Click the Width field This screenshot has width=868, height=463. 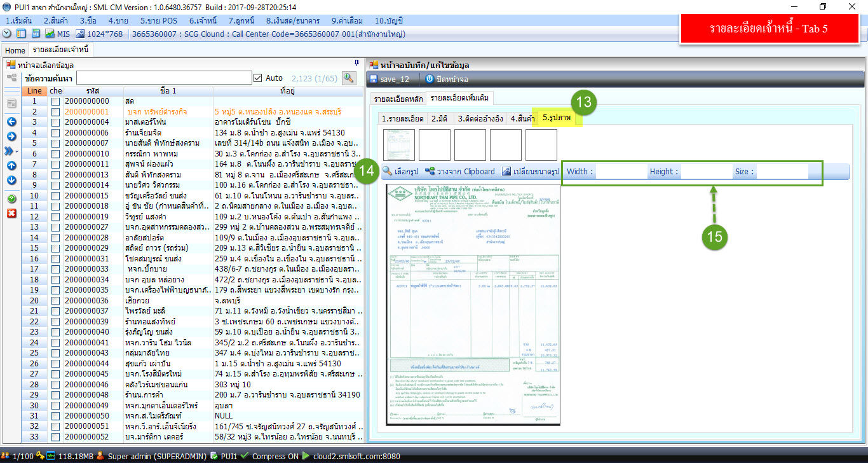pyautogui.click(x=620, y=171)
